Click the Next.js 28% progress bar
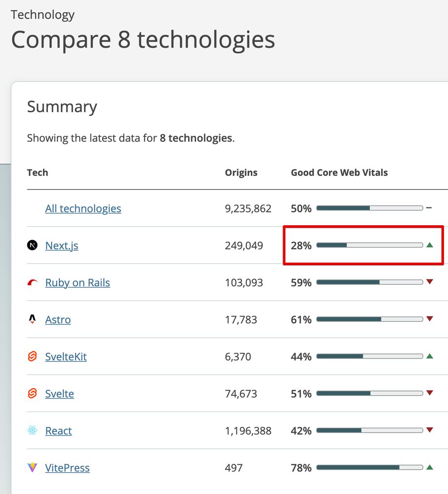The width and height of the screenshot is (448, 494). click(x=369, y=245)
